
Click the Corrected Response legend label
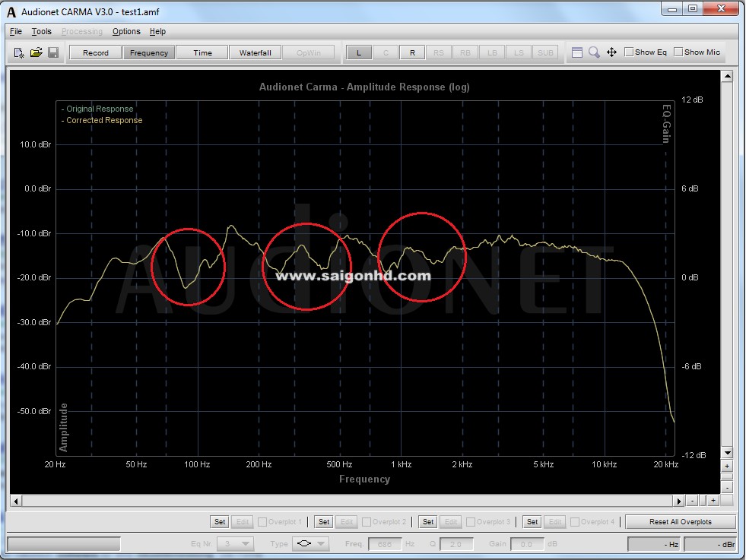(x=104, y=120)
